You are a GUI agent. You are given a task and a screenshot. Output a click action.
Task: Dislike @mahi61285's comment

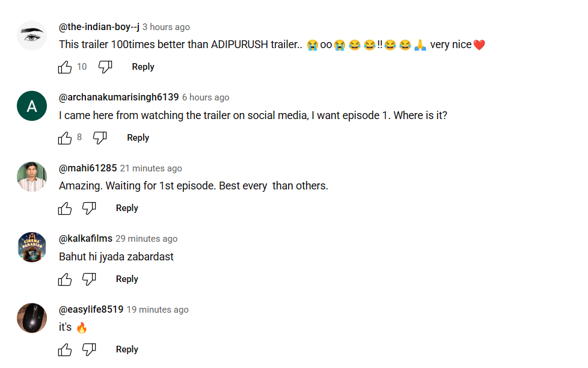pyautogui.click(x=89, y=209)
